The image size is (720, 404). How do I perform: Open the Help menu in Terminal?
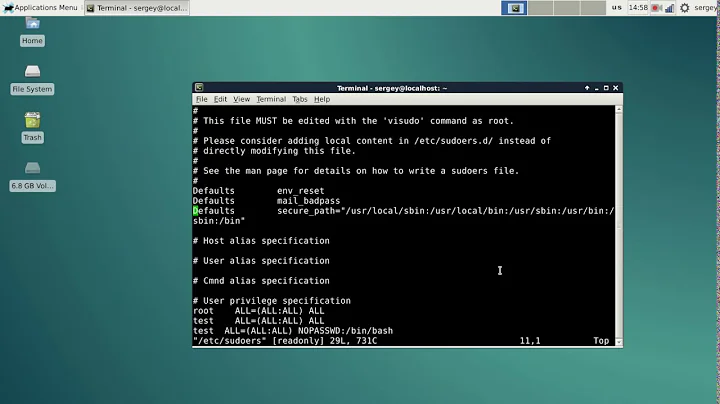tap(322, 99)
